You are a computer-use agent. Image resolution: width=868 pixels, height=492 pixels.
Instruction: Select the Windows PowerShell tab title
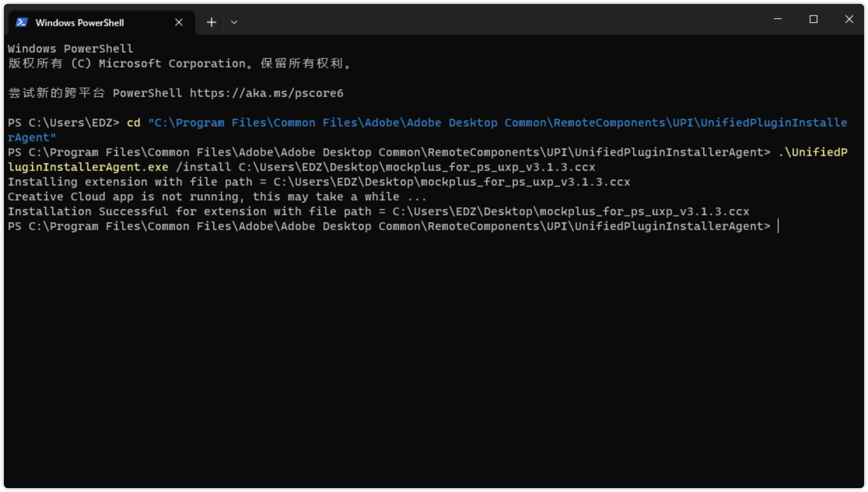click(x=80, y=23)
